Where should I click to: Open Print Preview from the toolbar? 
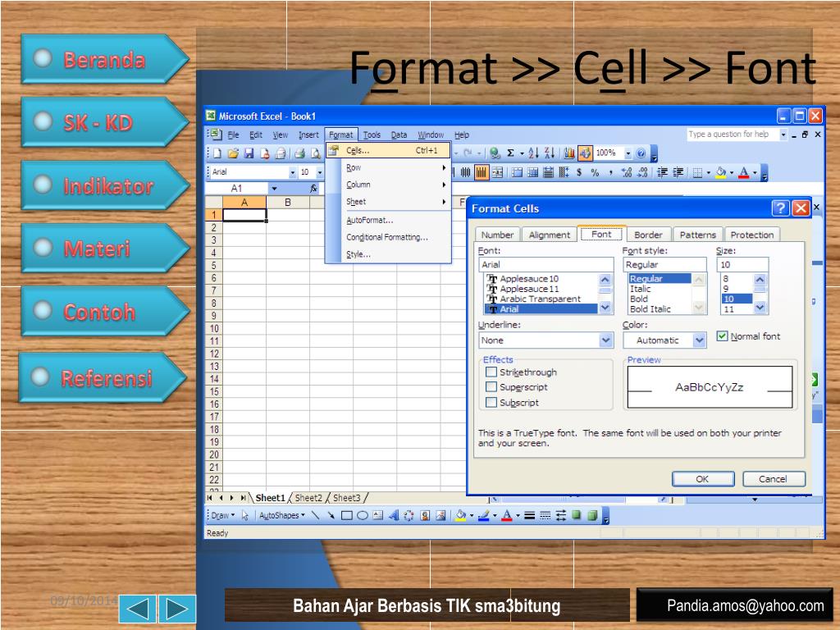316,153
